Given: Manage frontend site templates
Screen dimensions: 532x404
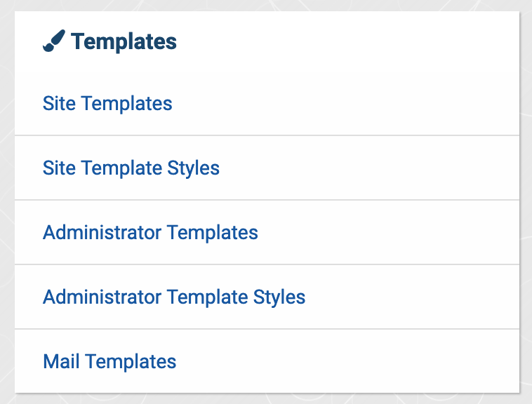Looking at the screenshot, I should (107, 104).
